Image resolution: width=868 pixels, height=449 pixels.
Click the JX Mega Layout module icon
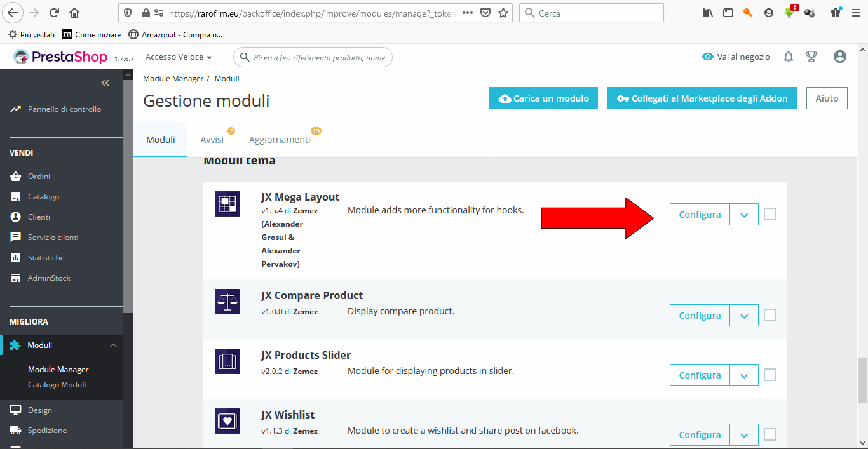click(x=227, y=204)
